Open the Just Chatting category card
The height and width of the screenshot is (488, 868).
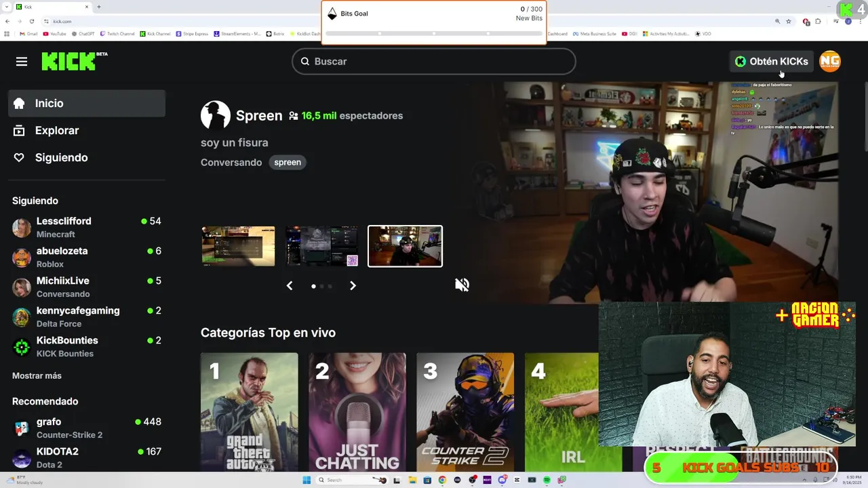357,412
